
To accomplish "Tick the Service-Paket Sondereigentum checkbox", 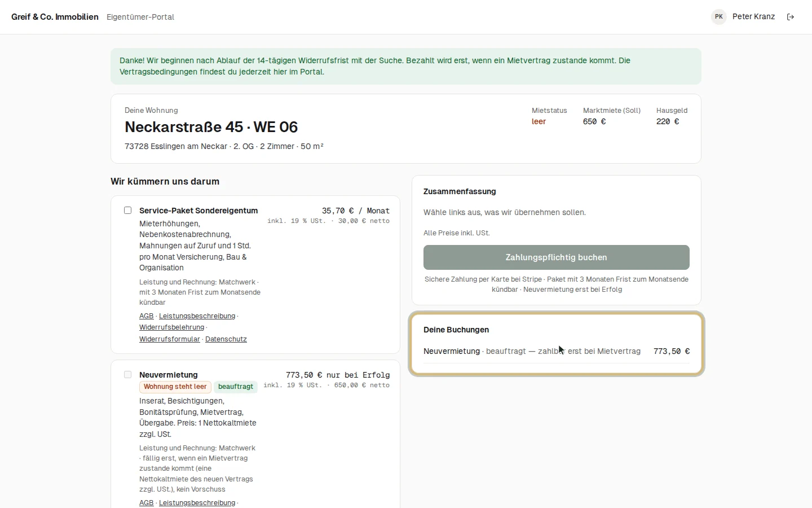I will click(x=128, y=211).
